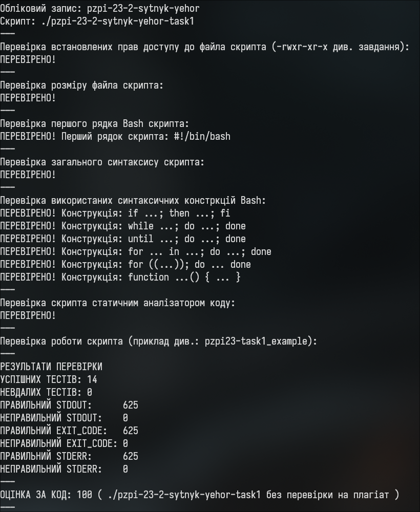The width and height of the screenshot is (420, 512).
Task: Click the while do done construct line
Action: [x=123, y=226]
